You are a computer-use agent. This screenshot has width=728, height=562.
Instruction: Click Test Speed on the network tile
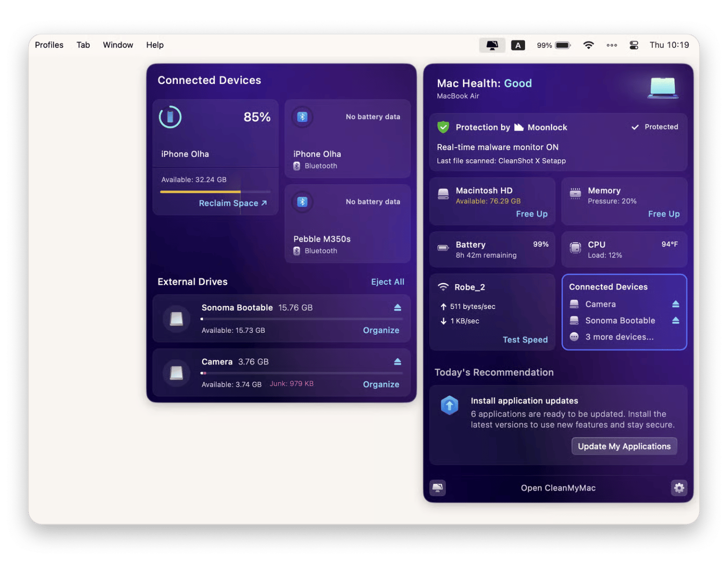525,340
